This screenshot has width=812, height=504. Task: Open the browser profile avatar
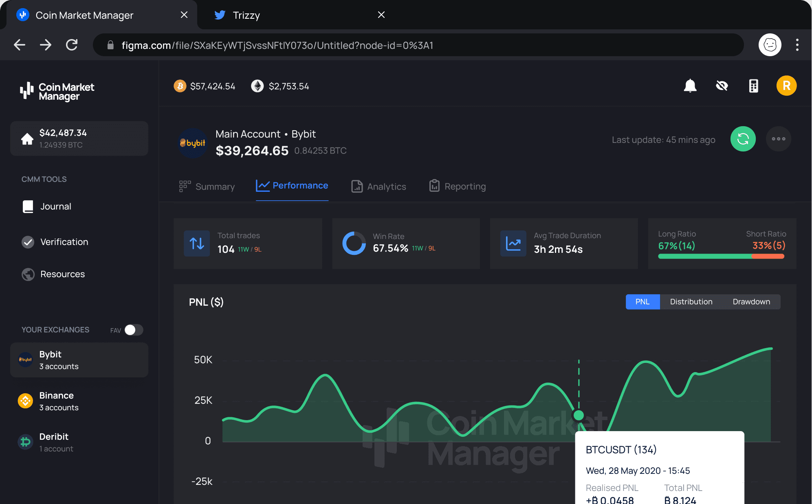tap(770, 45)
